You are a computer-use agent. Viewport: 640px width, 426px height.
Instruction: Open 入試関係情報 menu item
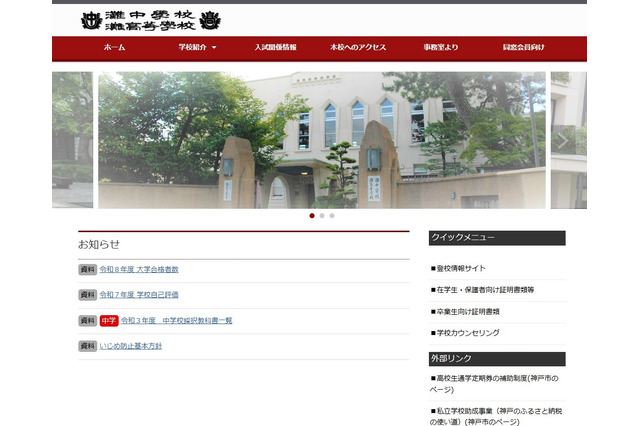[x=276, y=47]
